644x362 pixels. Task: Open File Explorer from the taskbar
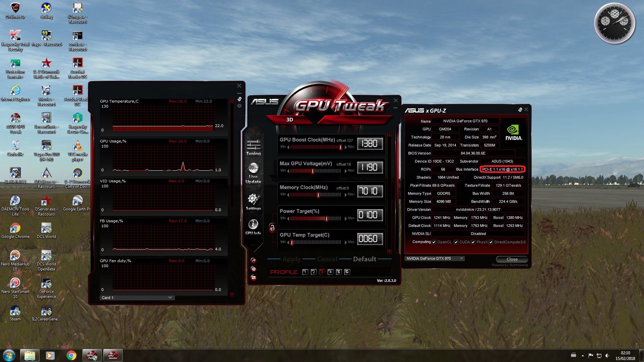click(30, 355)
